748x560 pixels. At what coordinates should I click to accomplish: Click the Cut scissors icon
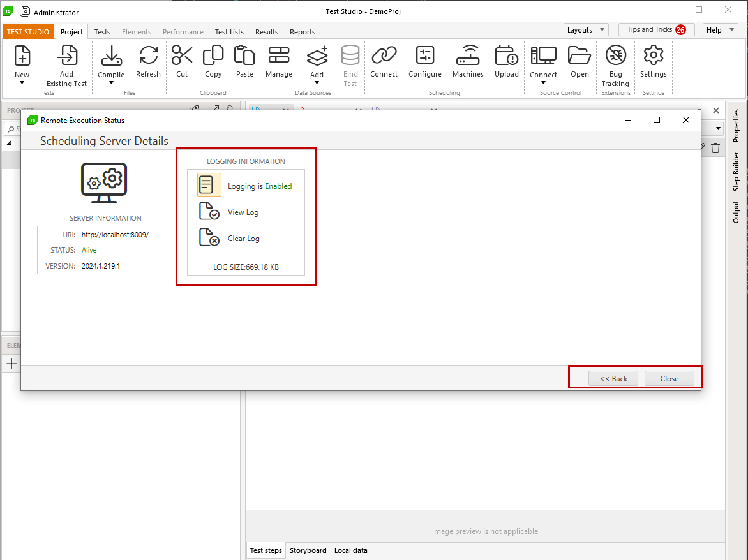pos(182,55)
